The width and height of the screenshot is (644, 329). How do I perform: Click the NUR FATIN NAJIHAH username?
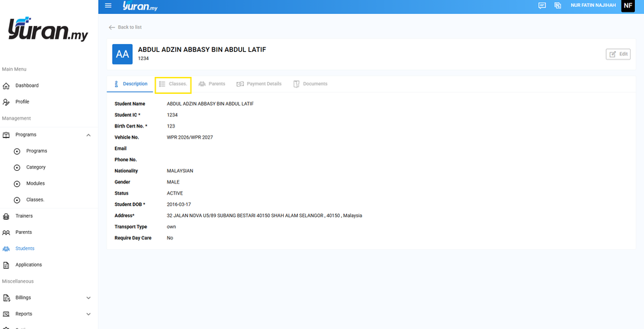click(x=593, y=6)
